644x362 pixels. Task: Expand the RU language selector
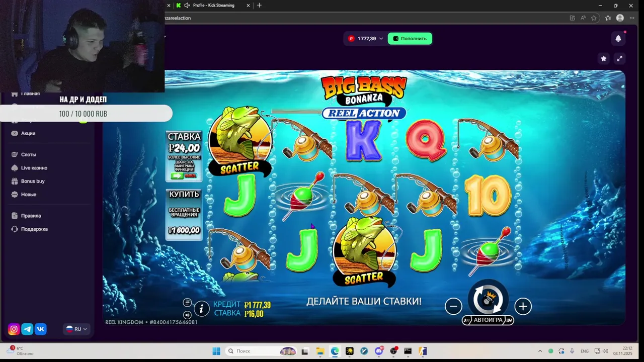tap(76, 329)
